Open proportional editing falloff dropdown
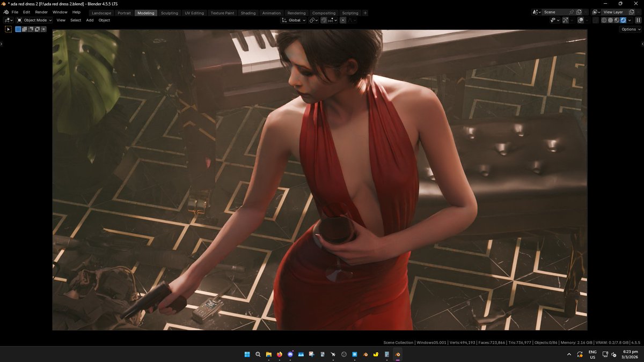The image size is (644, 362). (x=352, y=20)
